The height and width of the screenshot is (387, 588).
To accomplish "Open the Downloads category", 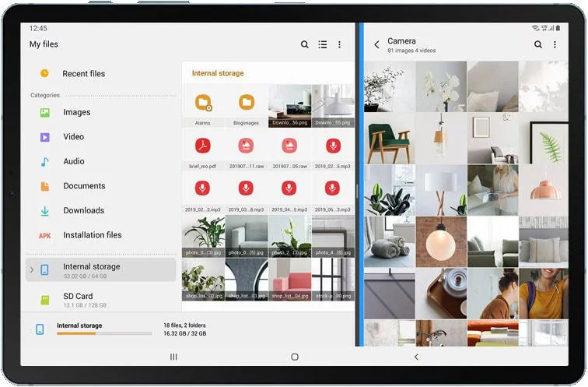I will (83, 210).
